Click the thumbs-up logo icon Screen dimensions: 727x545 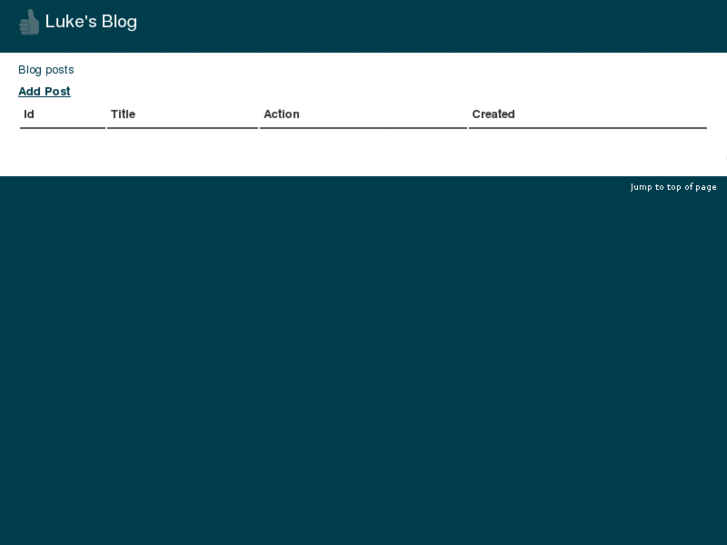point(29,22)
